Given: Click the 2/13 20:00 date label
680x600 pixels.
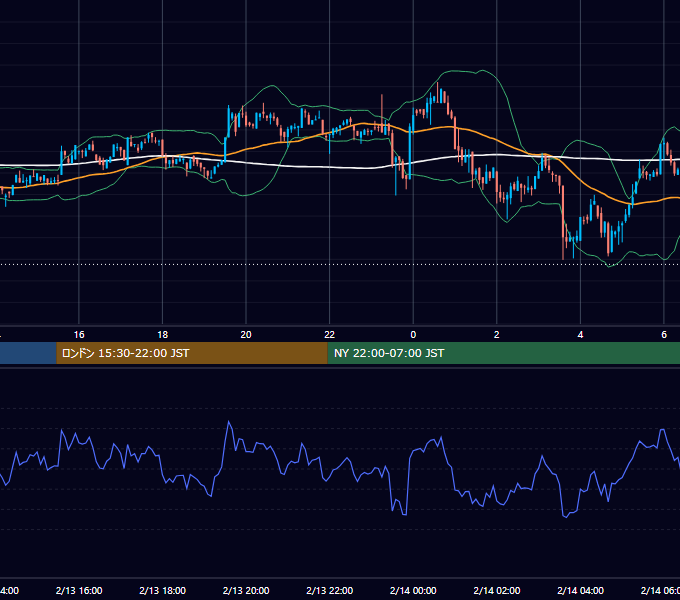Looking at the screenshot, I should point(246,591).
